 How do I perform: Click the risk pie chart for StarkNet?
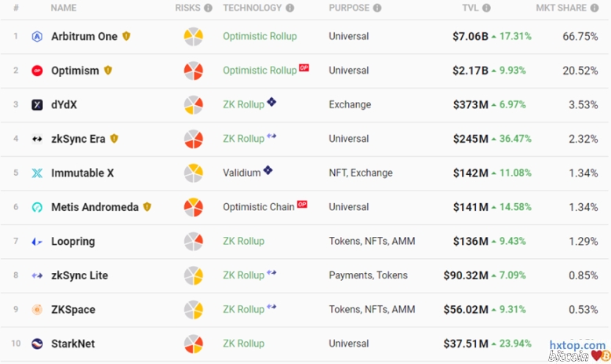pyautogui.click(x=194, y=344)
